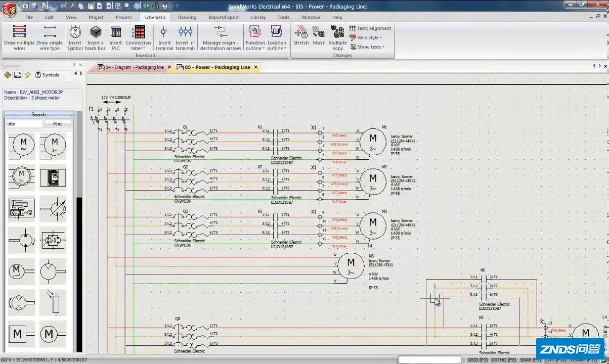The height and width of the screenshot is (364, 609).
Task: Open the Library ribbon tab
Action: coord(258,17)
